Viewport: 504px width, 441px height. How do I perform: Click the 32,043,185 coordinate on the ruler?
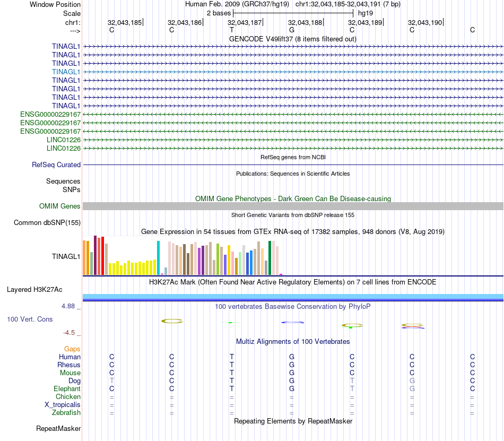tap(125, 22)
